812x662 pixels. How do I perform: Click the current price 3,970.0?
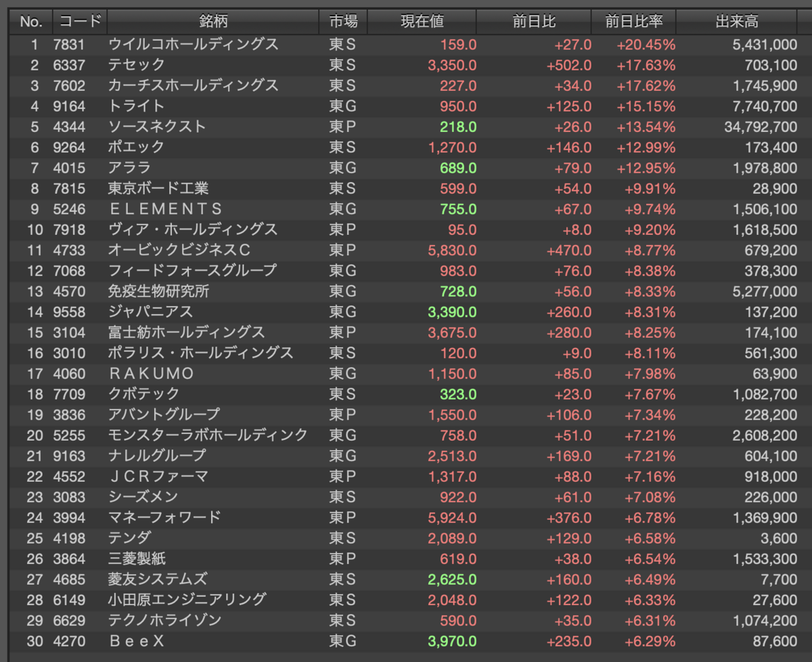point(452,640)
